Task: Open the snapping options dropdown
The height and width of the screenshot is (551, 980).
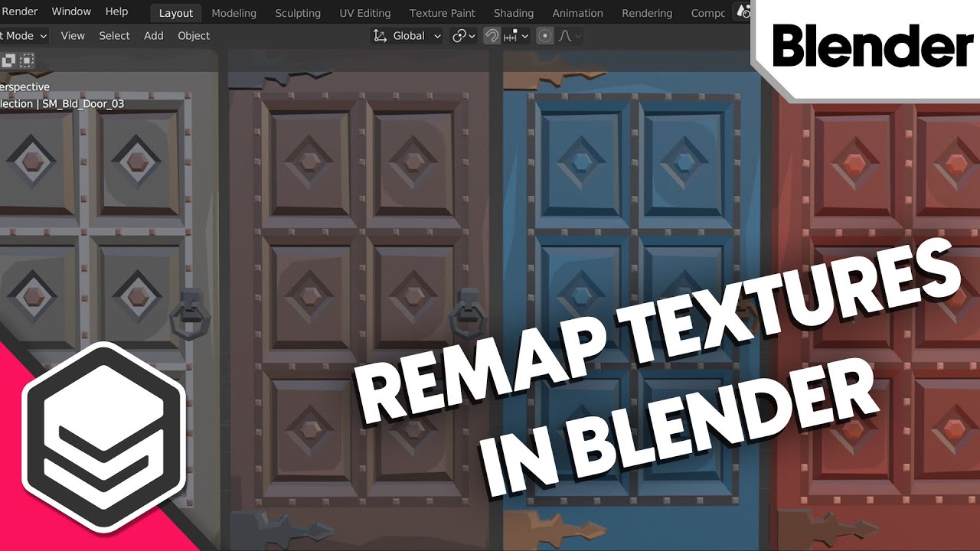Action: pyautogui.click(x=517, y=36)
